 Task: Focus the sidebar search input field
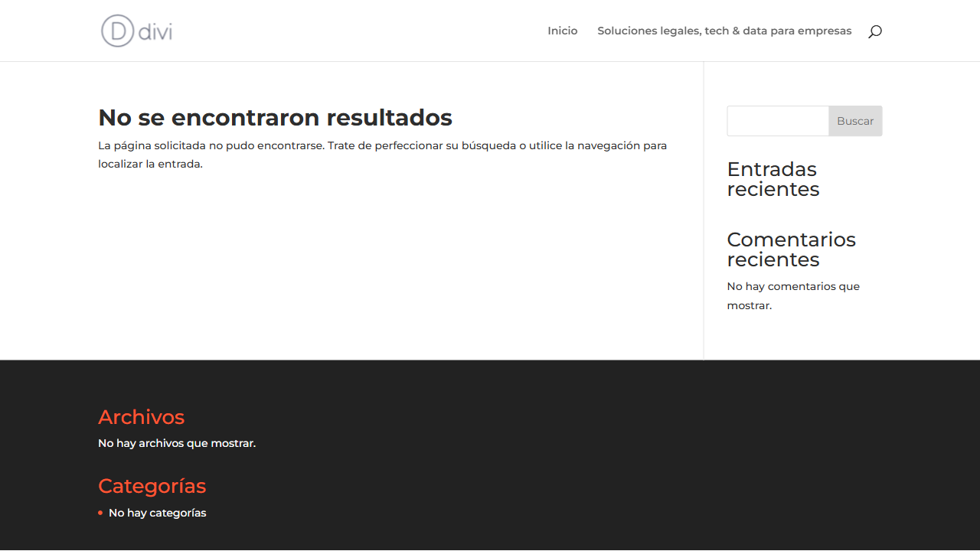point(778,121)
